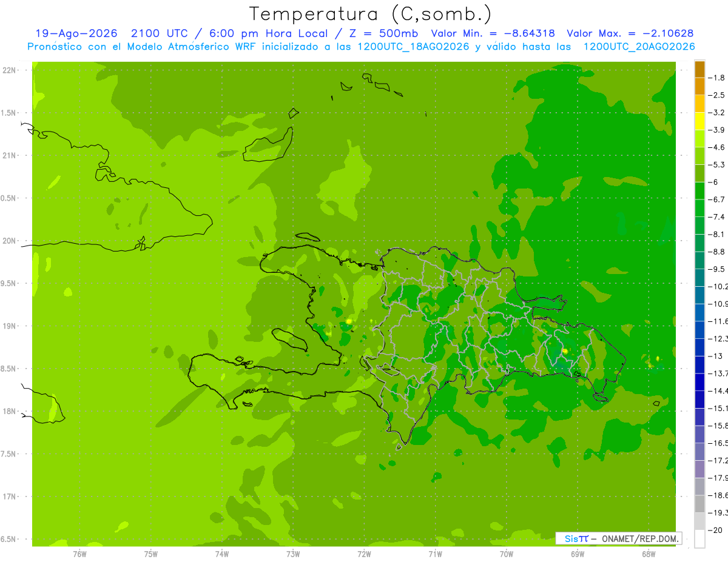Click the title 'Temperatura (C,somb.)'
728x562 pixels.
click(x=371, y=15)
